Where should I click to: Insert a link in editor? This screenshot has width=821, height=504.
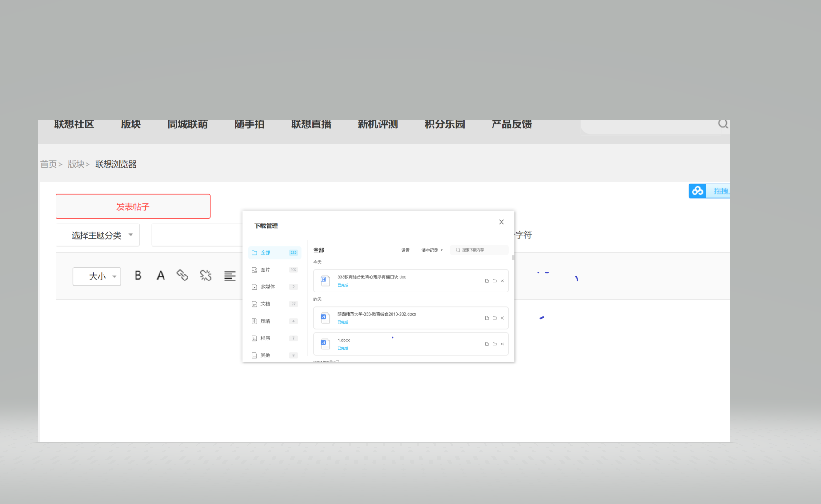[182, 276]
